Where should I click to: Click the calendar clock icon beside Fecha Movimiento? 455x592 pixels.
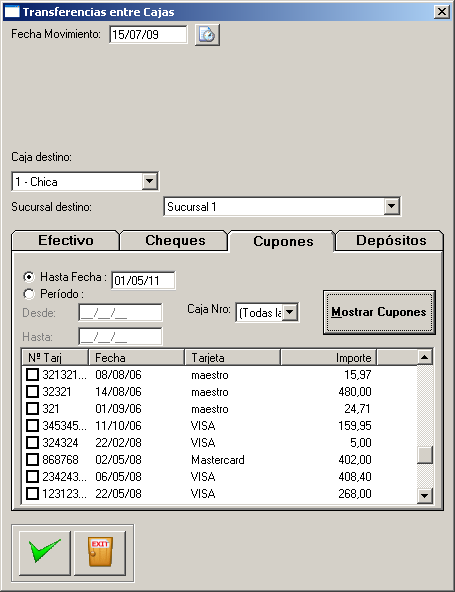(207, 35)
